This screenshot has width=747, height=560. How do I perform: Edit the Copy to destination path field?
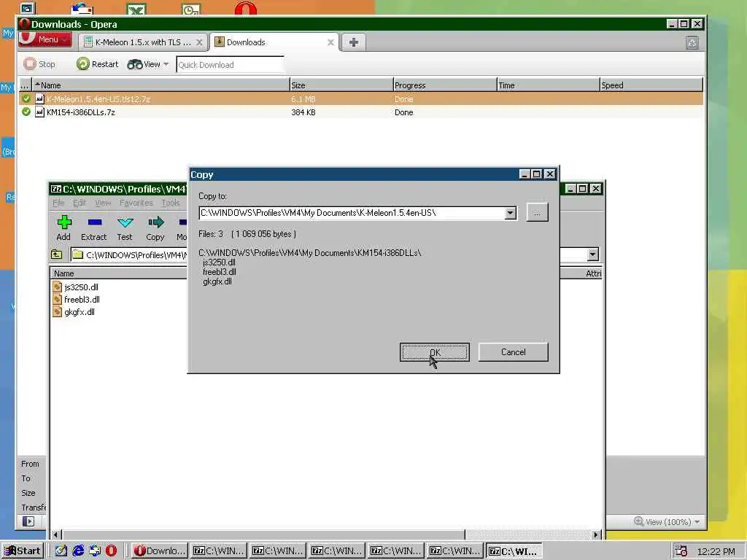coord(352,213)
